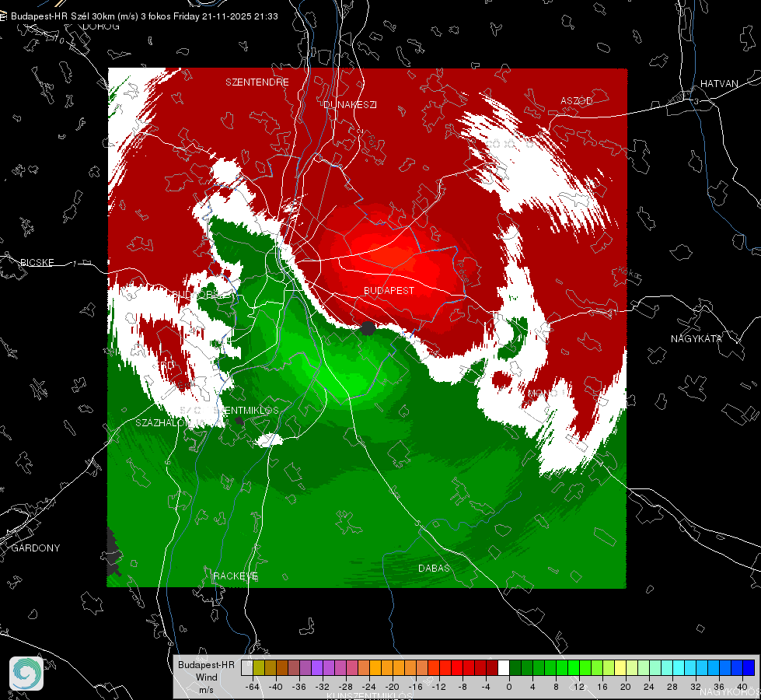Click the radar title text with date 21-11-2025

click(144, 16)
